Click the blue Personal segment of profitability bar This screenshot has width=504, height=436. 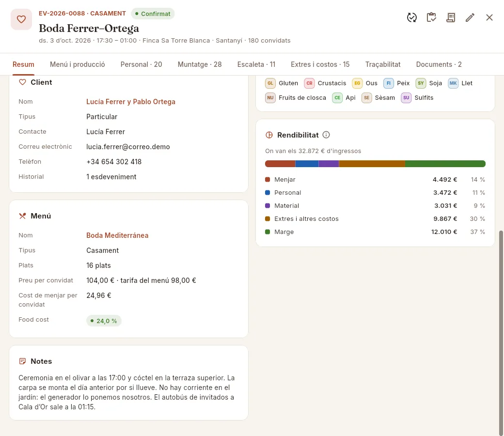click(x=307, y=164)
